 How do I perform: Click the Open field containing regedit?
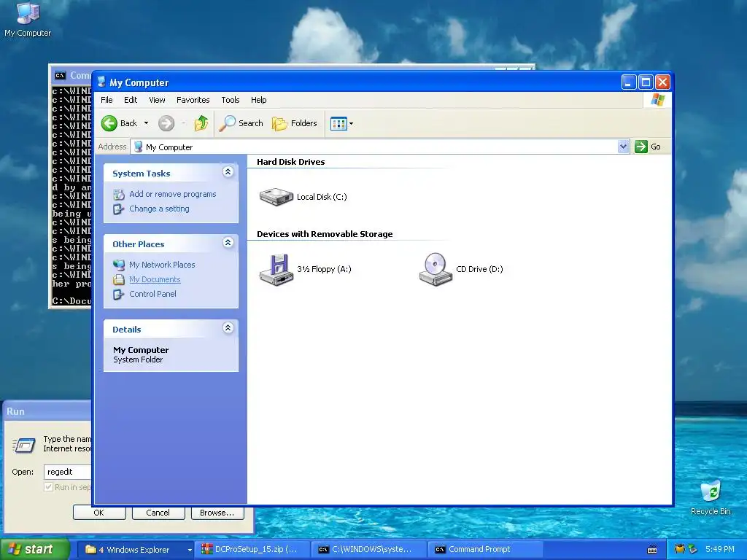[x=68, y=472]
